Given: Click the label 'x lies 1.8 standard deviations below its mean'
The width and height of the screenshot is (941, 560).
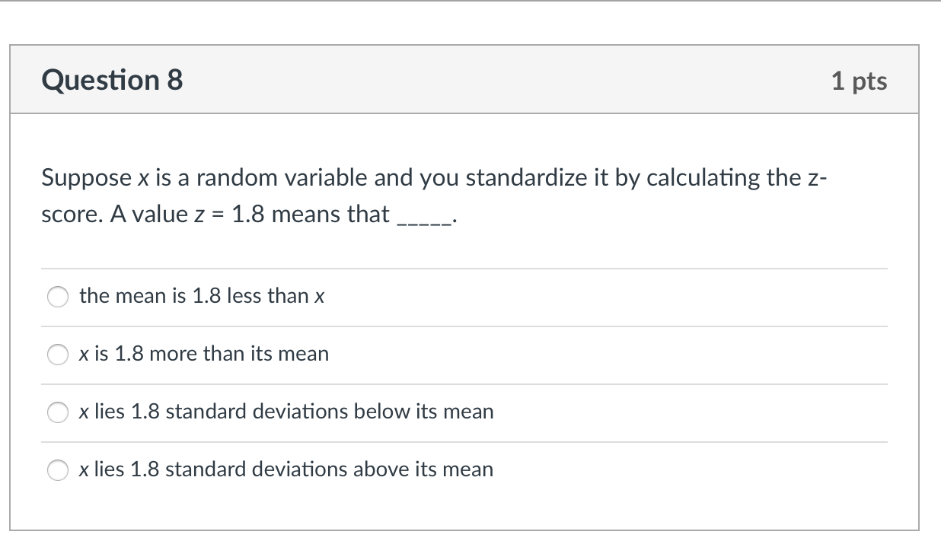Looking at the screenshot, I should pyautogui.click(x=285, y=412).
